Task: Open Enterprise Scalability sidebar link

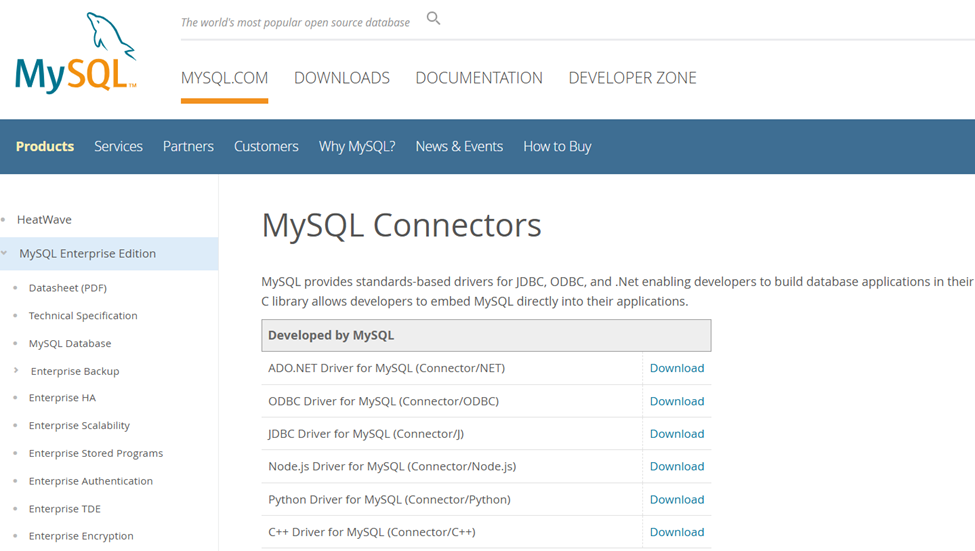Action: [79, 425]
